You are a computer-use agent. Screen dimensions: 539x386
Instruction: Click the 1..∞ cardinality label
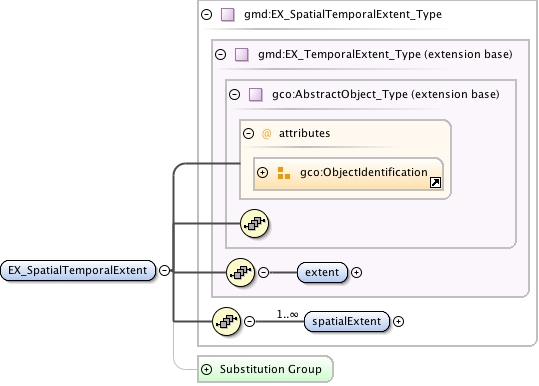(x=287, y=314)
